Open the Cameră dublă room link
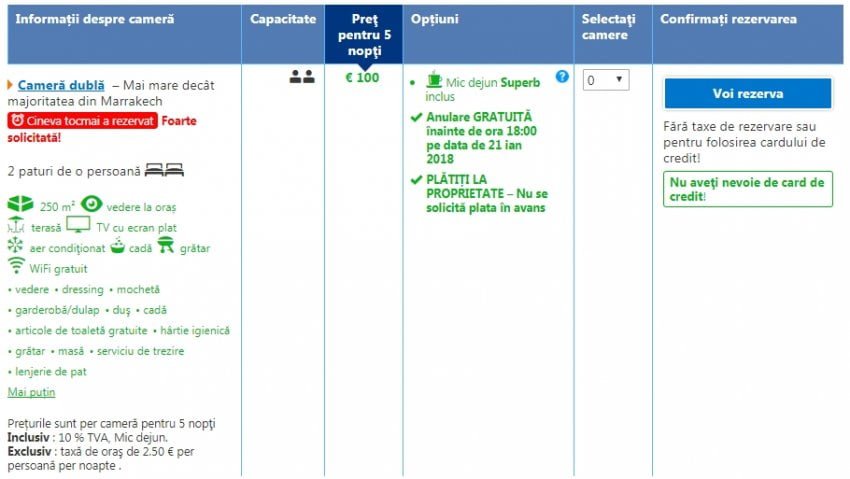The height and width of the screenshot is (479, 850). 61,86
